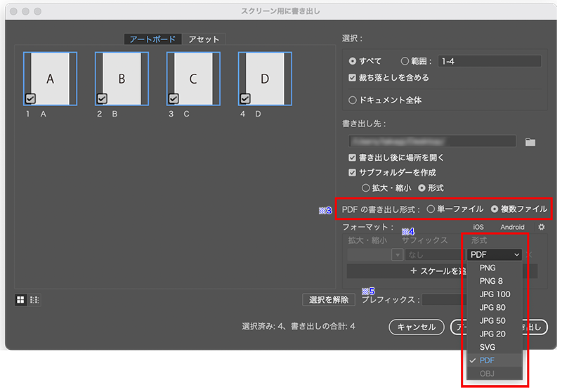Click the 選択を解除 button
The image size is (562, 392).
(328, 300)
